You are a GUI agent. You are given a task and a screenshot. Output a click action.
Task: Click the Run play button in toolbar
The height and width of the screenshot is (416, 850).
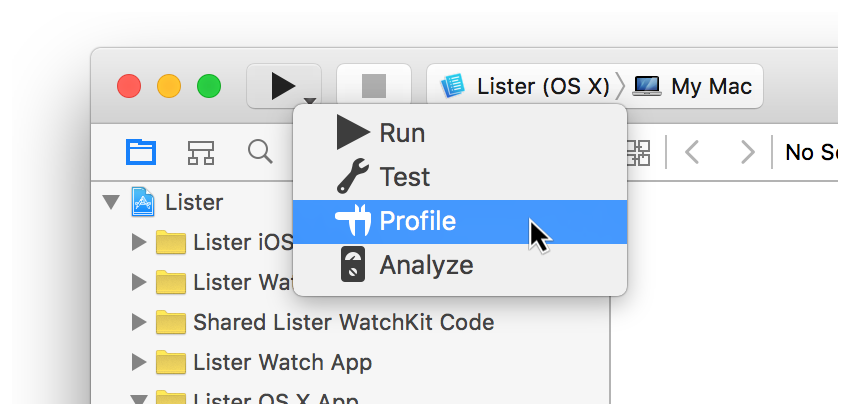point(281,86)
